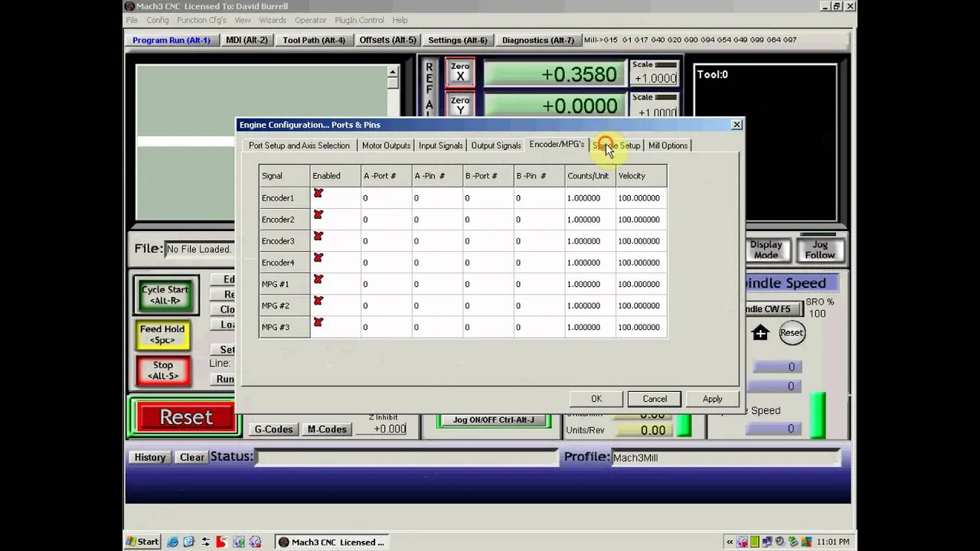The width and height of the screenshot is (980, 551).
Task: Enable the MPG #2 red X toggle
Action: tap(318, 301)
